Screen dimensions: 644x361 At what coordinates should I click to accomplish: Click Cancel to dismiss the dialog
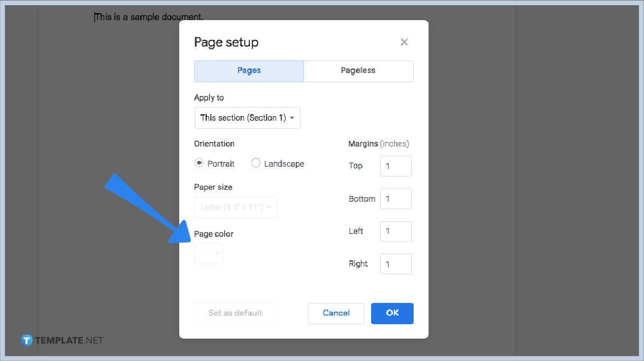pyautogui.click(x=336, y=313)
